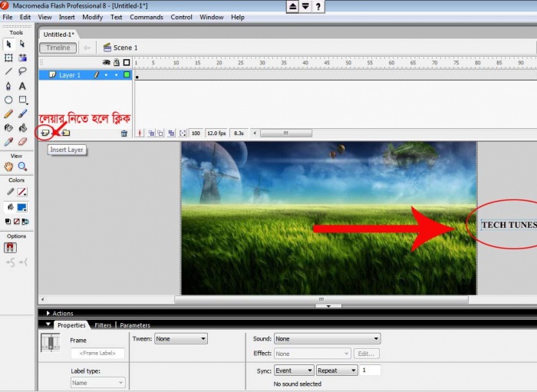Choose the Eraser tool
The height and width of the screenshot is (392, 537).
(22, 141)
